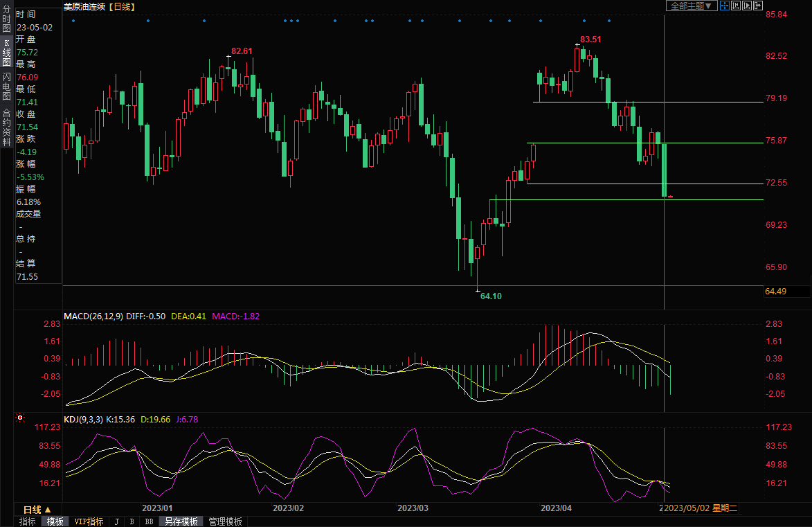Click the 另存模板 button
Screen dimensions: 812x527
181,521
